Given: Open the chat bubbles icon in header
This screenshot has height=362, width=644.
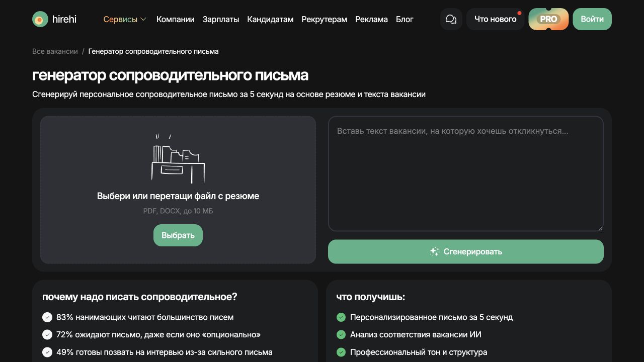Looking at the screenshot, I should coord(451,19).
